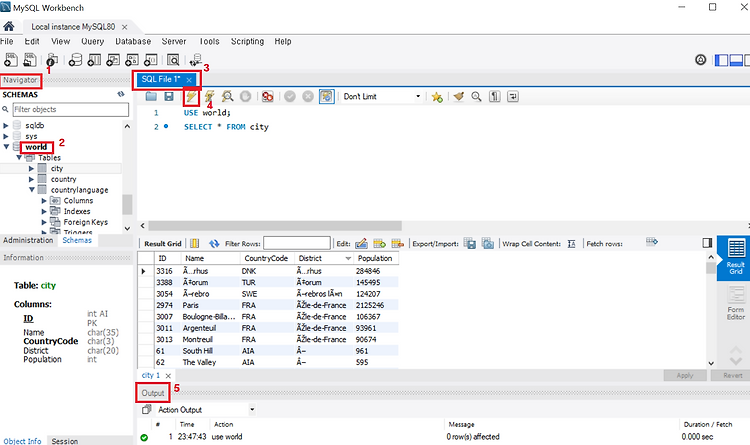The image size is (750, 445).
Task: Open a SQL script file icon
Action: (30, 60)
